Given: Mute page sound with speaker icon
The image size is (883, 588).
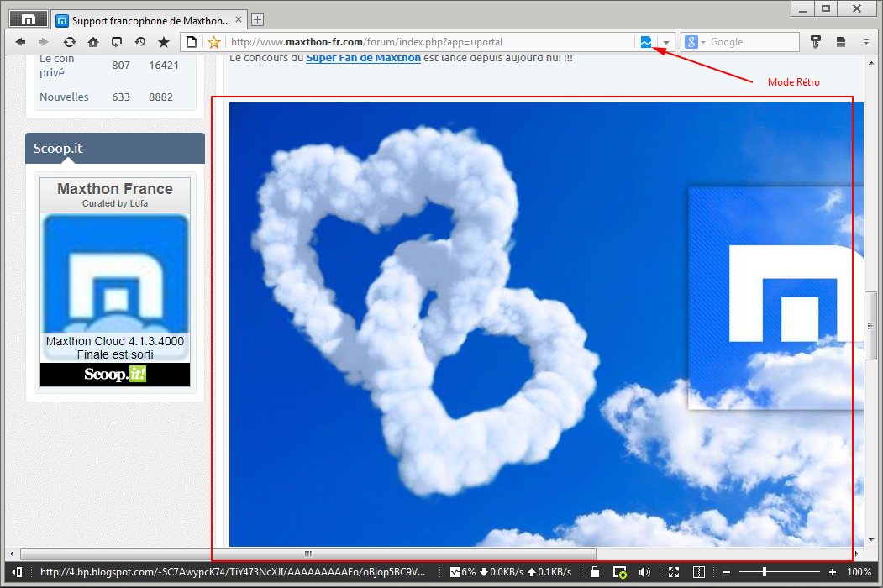Looking at the screenshot, I should 644,572.
